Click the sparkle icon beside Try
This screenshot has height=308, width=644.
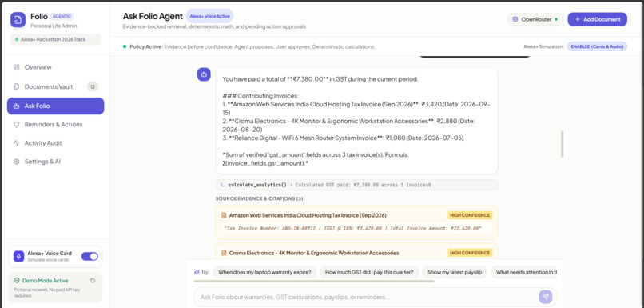[197, 272]
